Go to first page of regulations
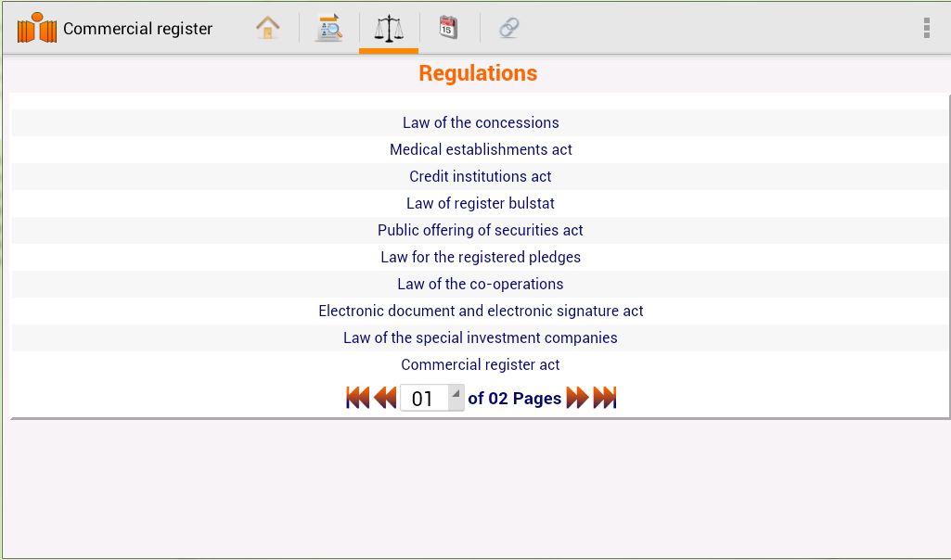This screenshot has width=951, height=560. pos(358,398)
